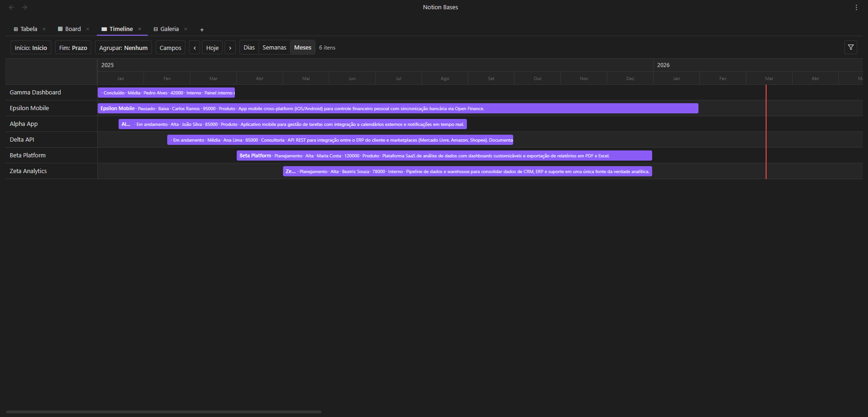Jump to today with the Hoje button
Image resolution: width=868 pixels, height=417 pixels.
[x=212, y=47]
